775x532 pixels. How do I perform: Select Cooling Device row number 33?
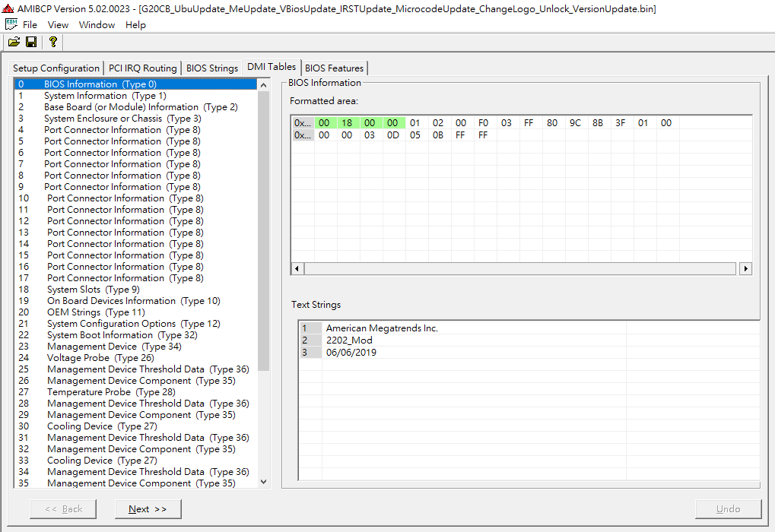point(136,461)
